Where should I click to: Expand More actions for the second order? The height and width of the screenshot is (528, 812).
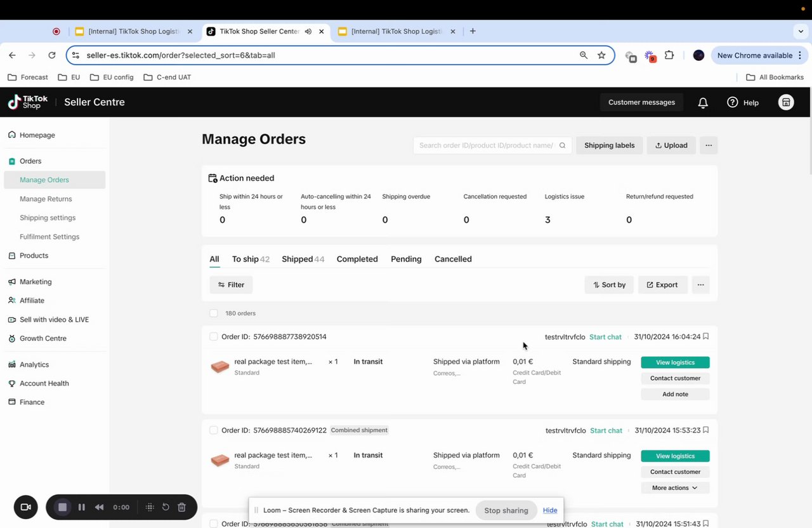(675, 488)
